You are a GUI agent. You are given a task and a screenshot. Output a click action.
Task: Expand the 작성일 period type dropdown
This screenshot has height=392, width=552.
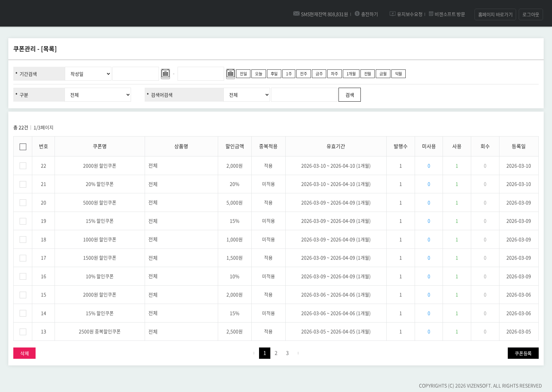88,74
